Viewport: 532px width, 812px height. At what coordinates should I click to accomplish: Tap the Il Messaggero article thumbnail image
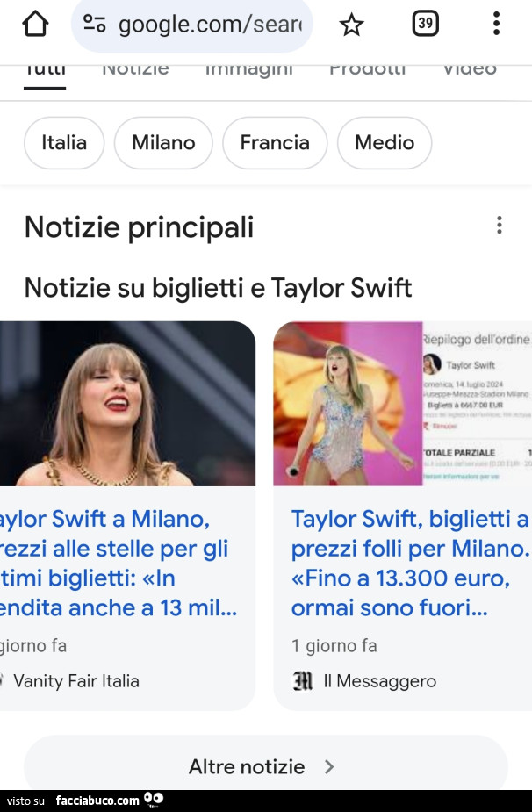click(402, 403)
